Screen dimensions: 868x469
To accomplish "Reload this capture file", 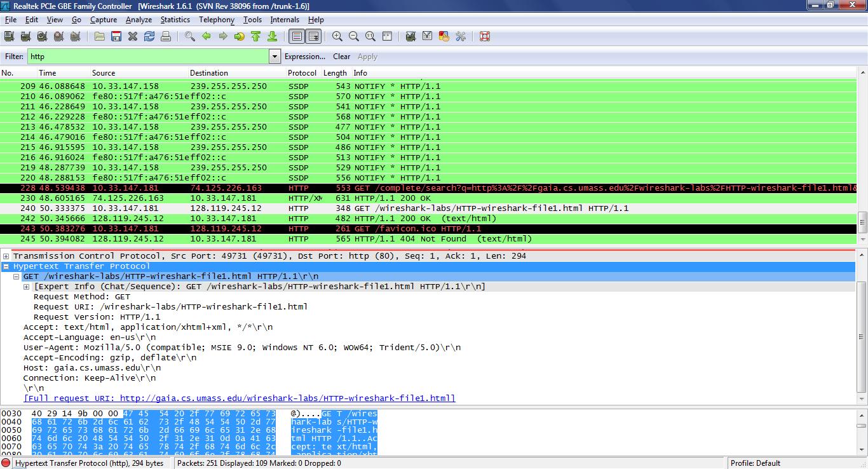I will click(x=149, y=36).
